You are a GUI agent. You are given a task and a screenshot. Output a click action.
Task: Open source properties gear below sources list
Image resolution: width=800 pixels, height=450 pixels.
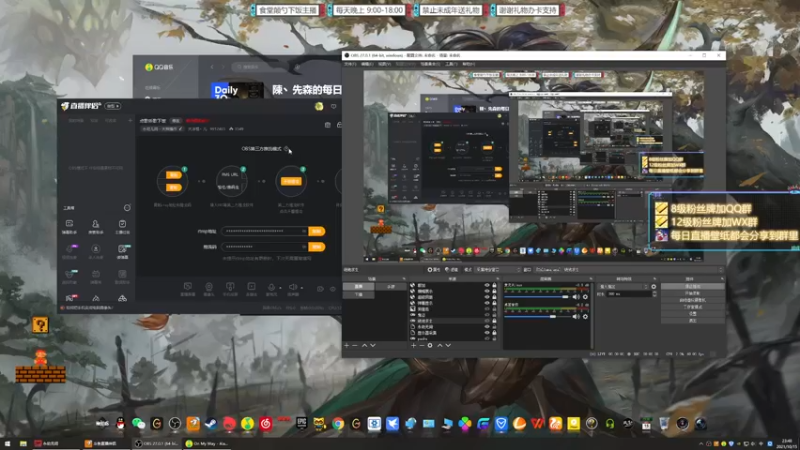(x=430, y=345)
